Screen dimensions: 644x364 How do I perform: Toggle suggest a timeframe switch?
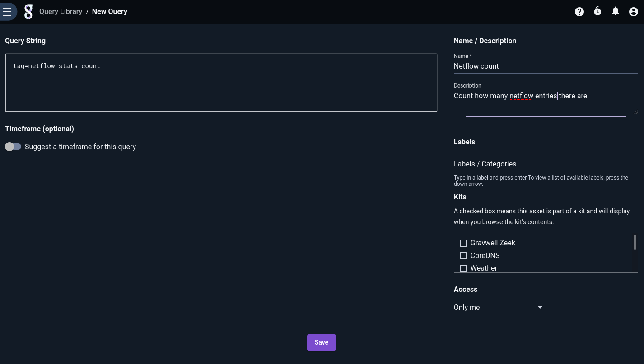[13, 147]
